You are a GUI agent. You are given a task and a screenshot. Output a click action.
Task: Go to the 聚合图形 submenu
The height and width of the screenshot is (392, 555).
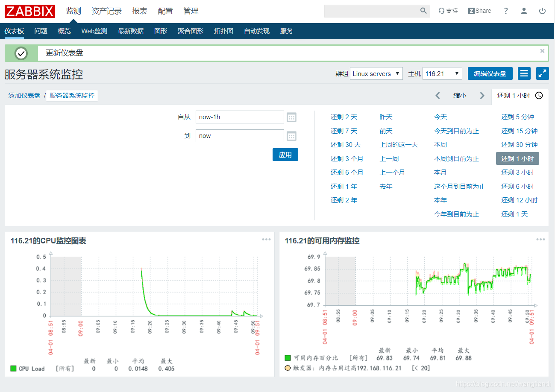(191, 31)
